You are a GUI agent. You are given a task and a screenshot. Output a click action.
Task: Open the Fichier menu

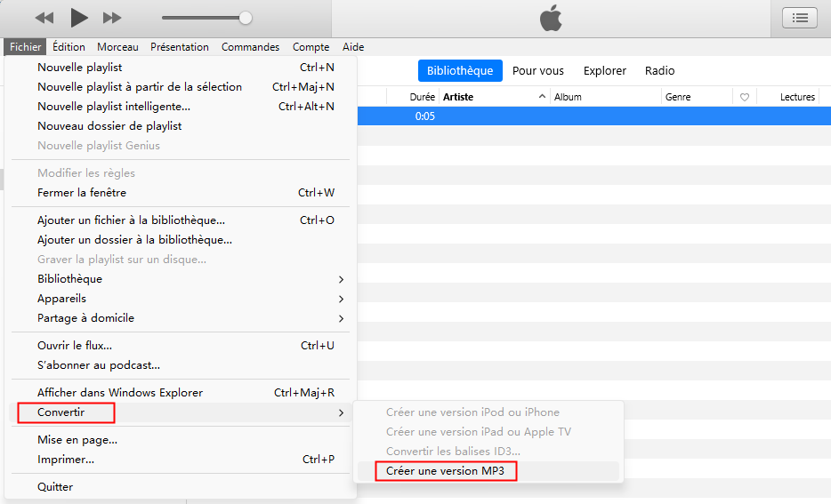tap(25, 46)
